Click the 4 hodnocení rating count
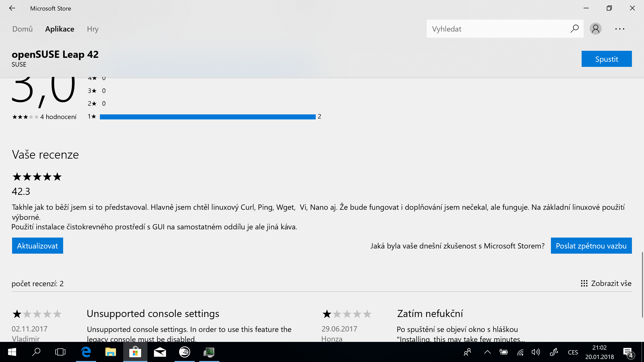The image size is (644, 362). [x=58, y=117]
